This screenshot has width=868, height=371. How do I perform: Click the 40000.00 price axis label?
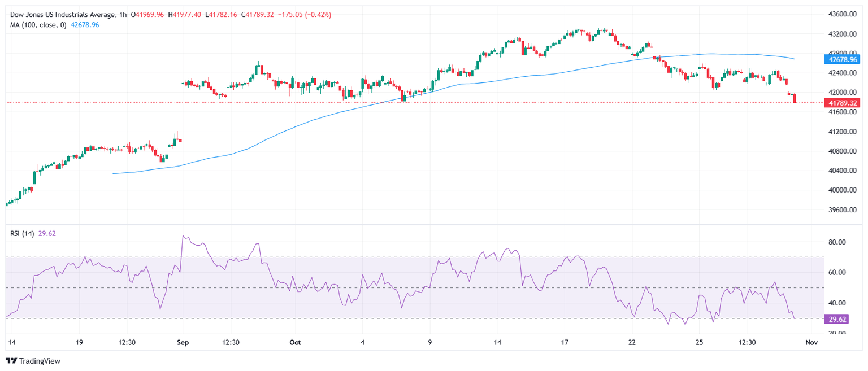(x=844, y=190)
